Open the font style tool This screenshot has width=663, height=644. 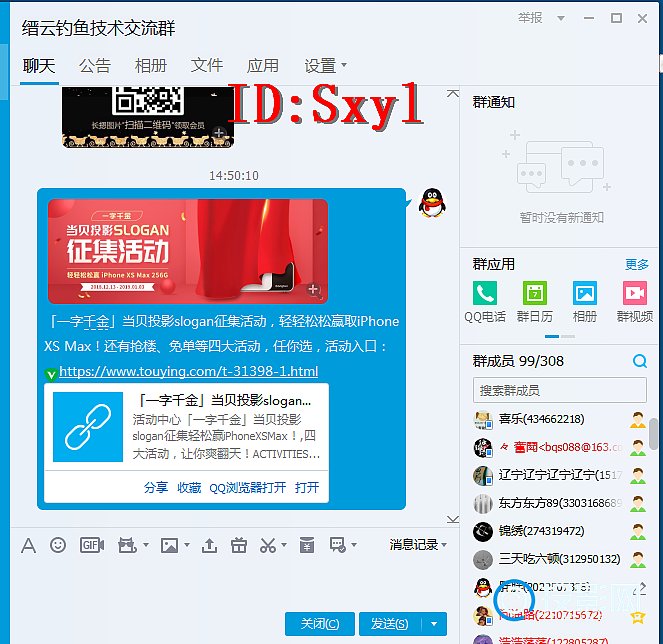(28, 545)
